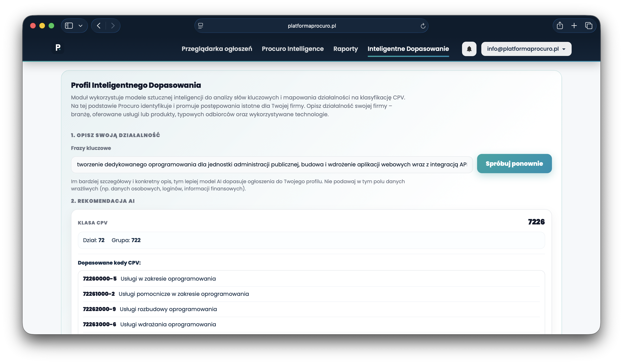The width and height of the screenshot is (623, 364).
Task: Open account menu arrow beside email address
Action: point(564,49)
